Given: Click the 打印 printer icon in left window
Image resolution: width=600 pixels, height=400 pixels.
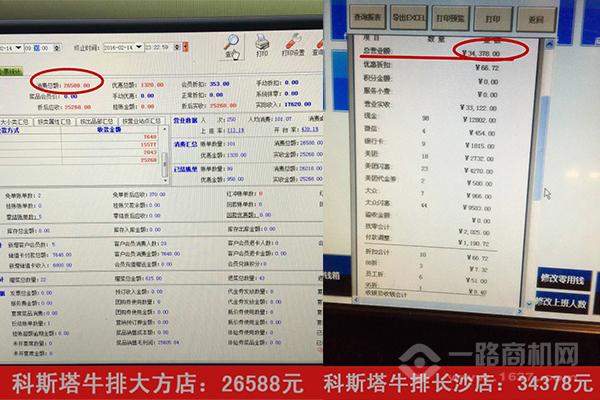Looking at the screenshot, I should point(262,46).
